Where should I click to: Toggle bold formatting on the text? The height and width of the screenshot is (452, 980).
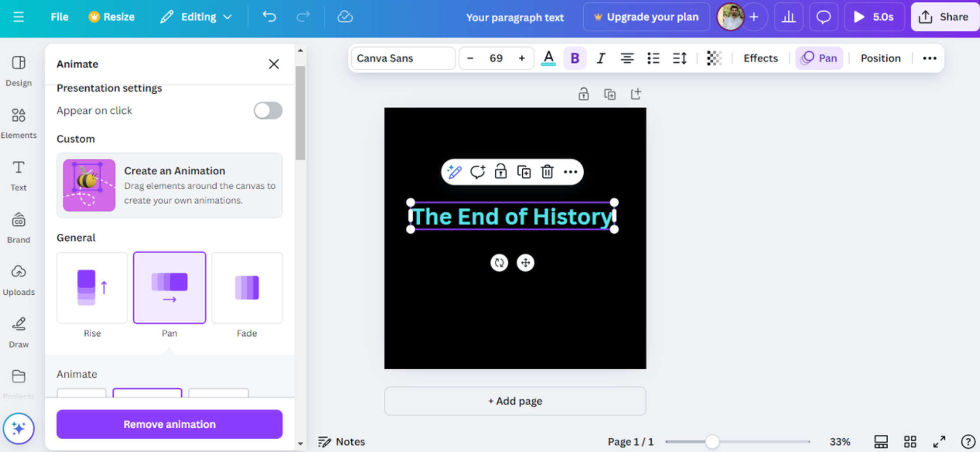point(574,58)
